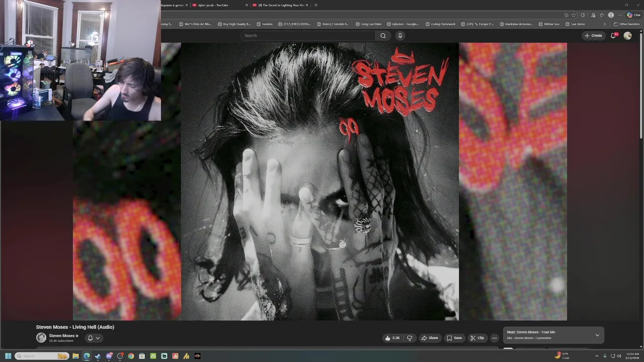Click the album art video player
Image resolution: width=644 pixels, height=362 pixels.
[x=320, y=182]
